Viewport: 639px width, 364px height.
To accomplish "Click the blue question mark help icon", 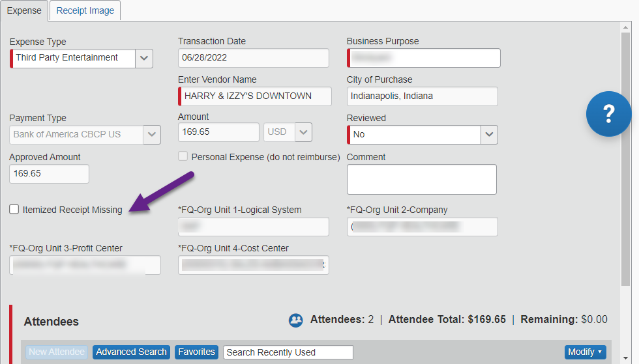I will tap(608, 114).
